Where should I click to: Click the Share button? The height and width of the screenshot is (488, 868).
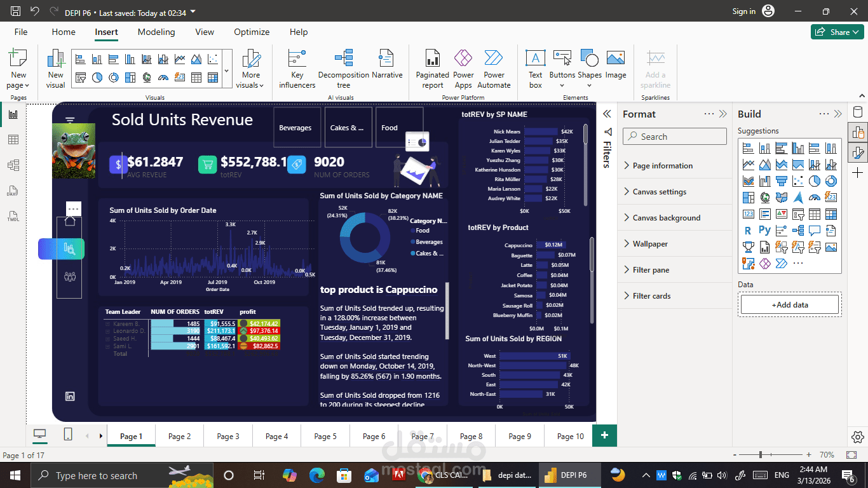(837, 32)
